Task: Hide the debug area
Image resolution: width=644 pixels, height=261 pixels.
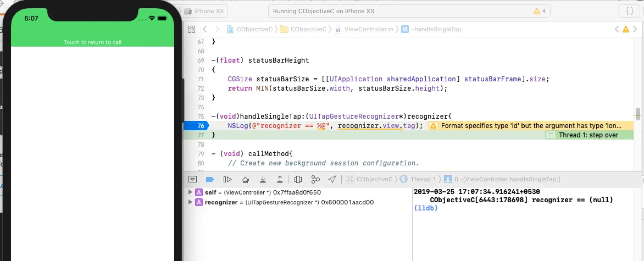Action: [x=193, y=179]
